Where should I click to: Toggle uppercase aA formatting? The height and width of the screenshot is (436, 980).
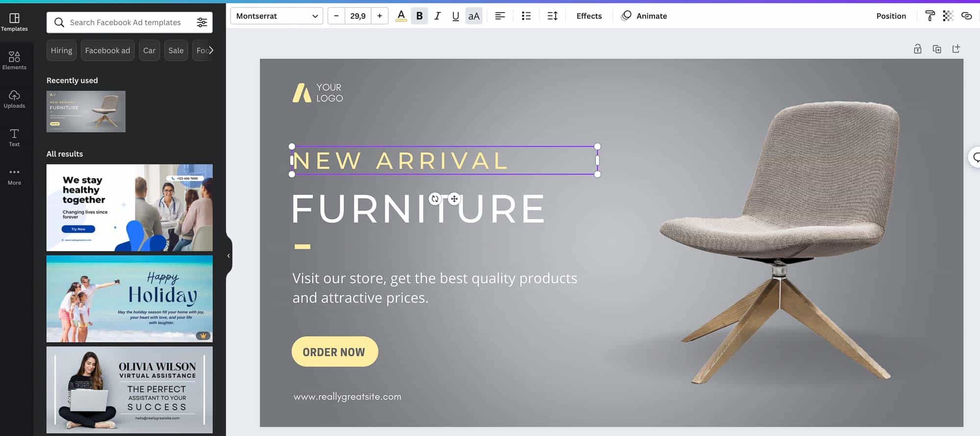473,16
